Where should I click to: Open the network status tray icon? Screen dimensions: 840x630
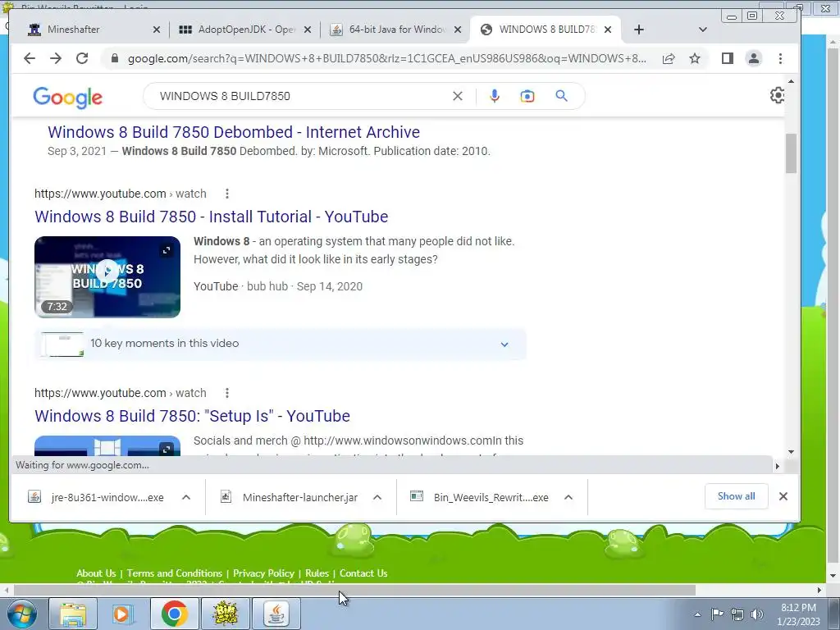click(737, 614)
